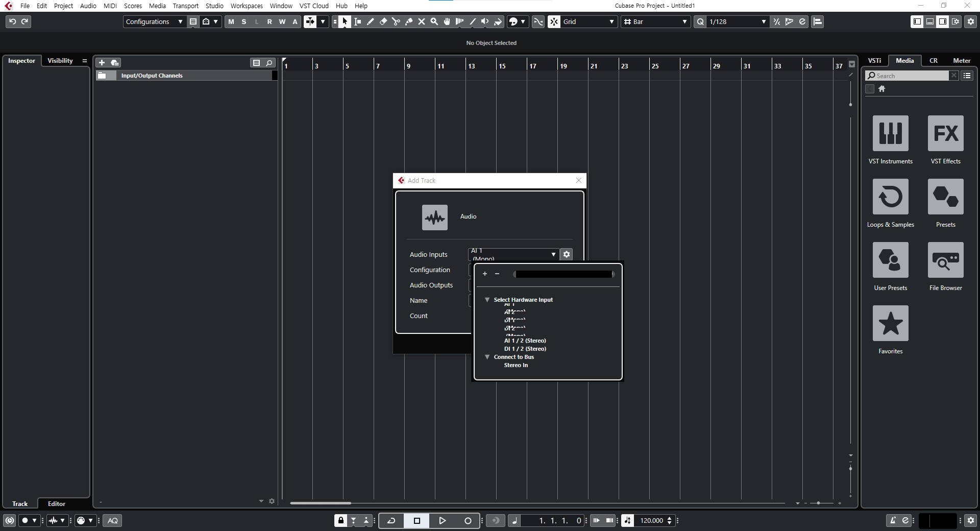Click the horizontal zoom slider at bottom right

[817, 503]
